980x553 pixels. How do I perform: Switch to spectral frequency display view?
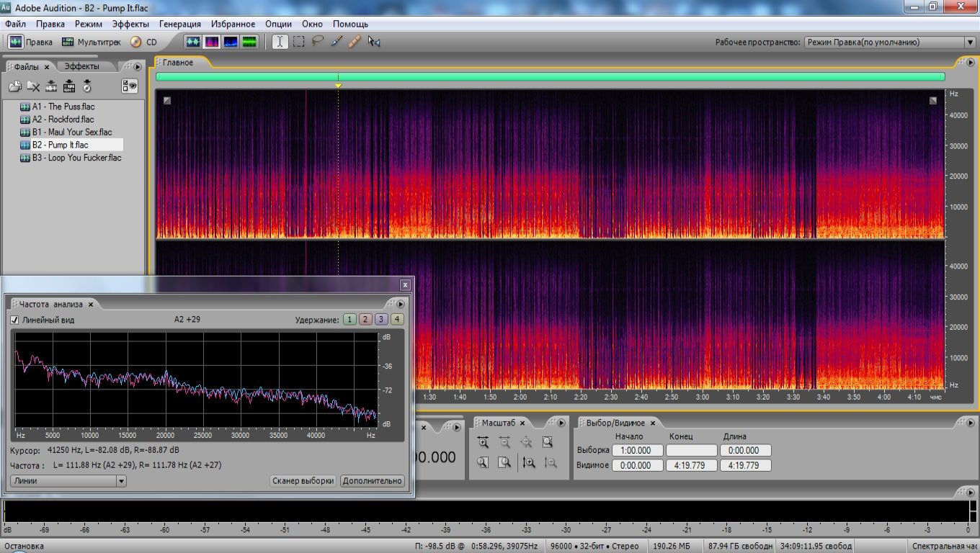click(212, 42)
